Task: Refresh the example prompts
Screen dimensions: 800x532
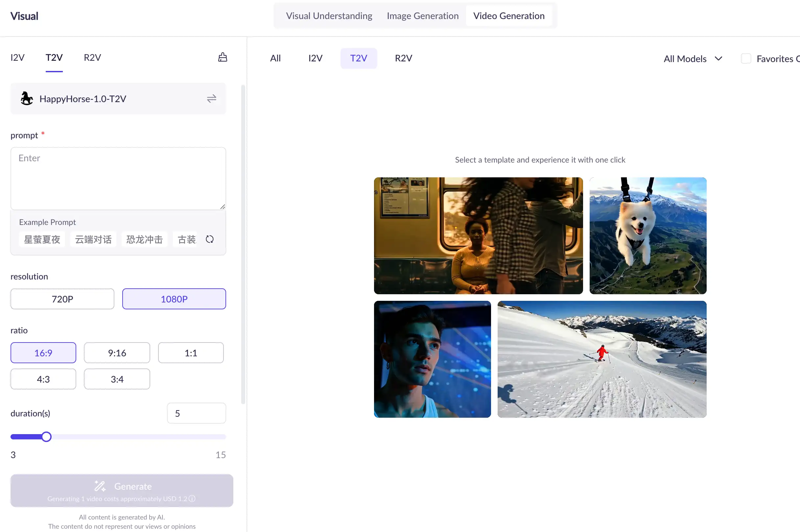Action: (209, 239)
